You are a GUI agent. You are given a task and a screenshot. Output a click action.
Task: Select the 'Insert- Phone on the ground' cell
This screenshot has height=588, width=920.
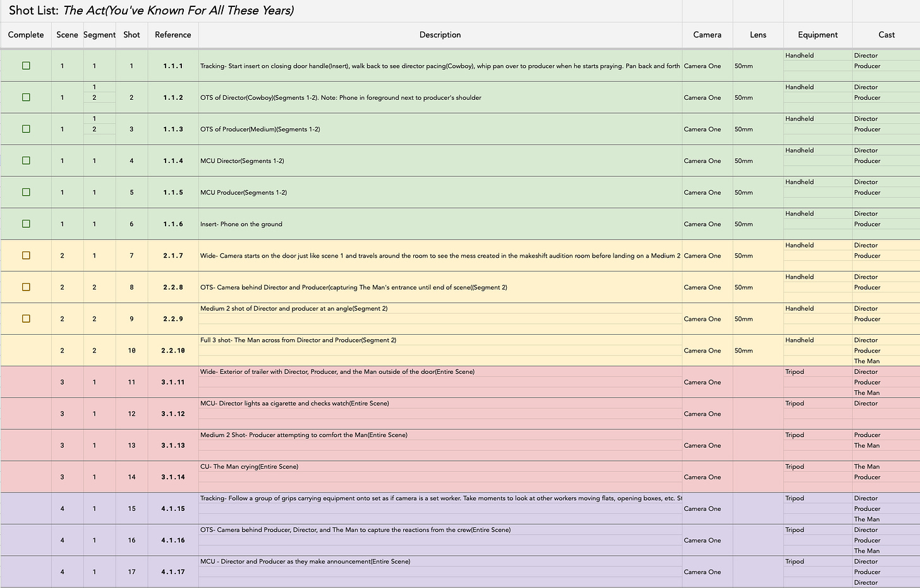(440, 224)
